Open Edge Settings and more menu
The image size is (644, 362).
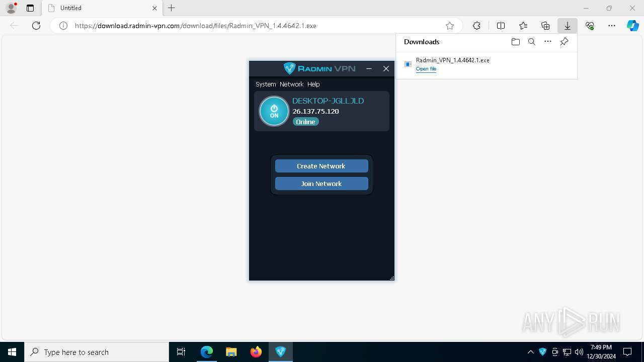tap(612, 26)
